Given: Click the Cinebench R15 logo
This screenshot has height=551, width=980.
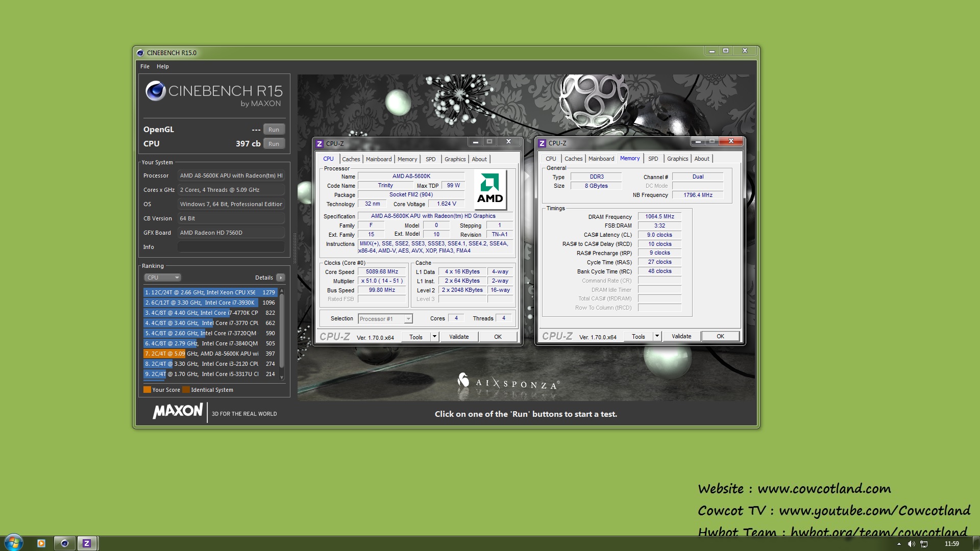Looking at the screenshot, I should 213,93.
